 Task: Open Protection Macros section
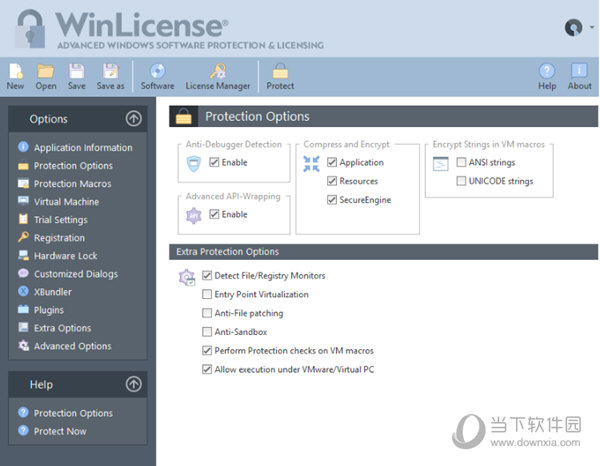pos(72,184)
